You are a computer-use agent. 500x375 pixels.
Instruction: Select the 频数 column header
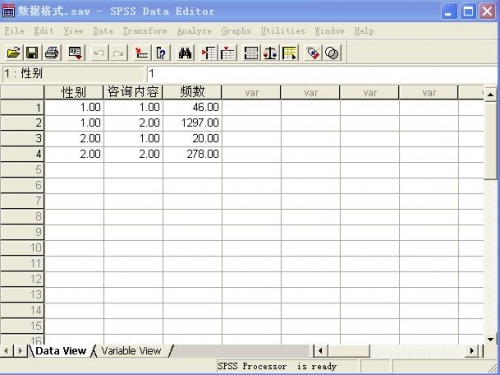coord(192,92)
